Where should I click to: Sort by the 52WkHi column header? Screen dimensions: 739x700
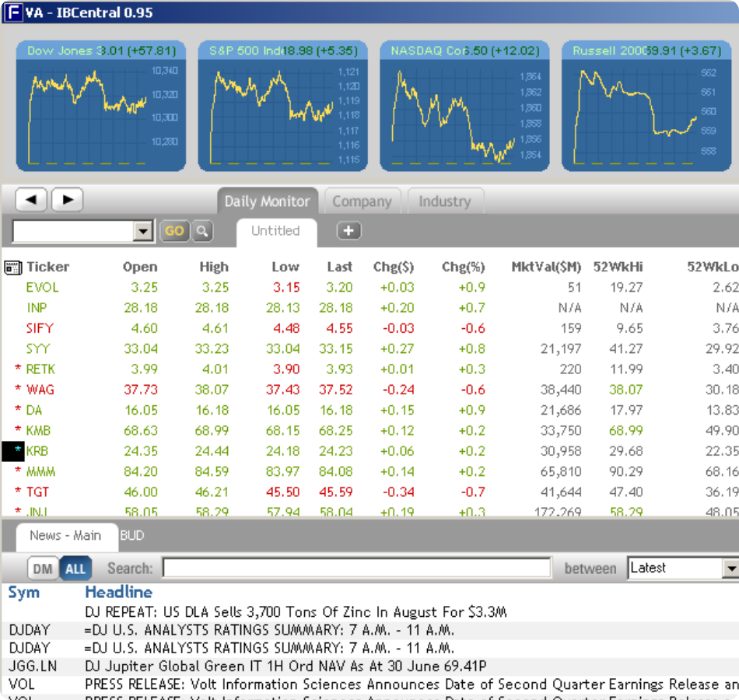point(618,268)
